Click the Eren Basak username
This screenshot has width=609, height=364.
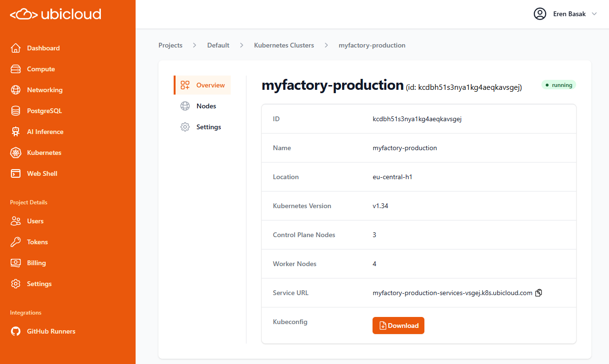tap(570, 14)
